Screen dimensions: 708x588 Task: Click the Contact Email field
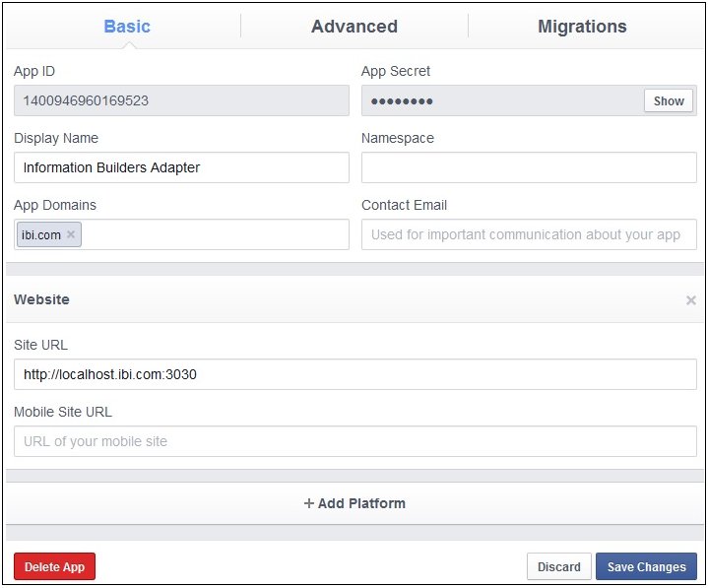pos(529,234)
